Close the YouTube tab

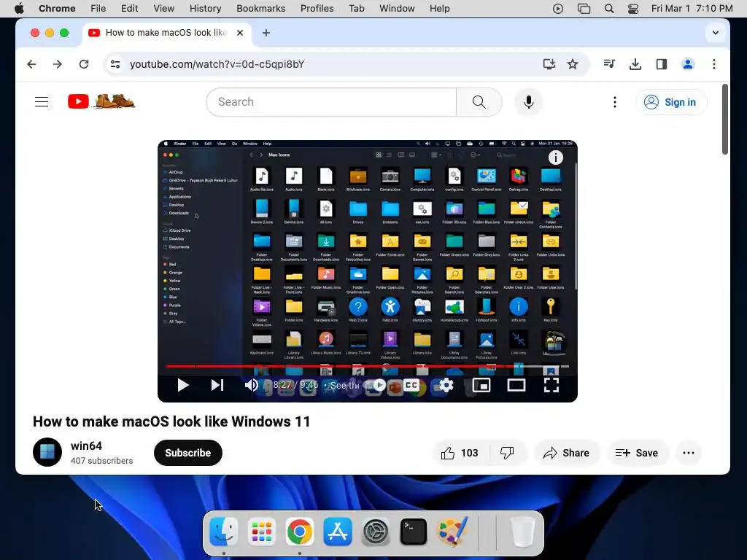tap(240, 33)
